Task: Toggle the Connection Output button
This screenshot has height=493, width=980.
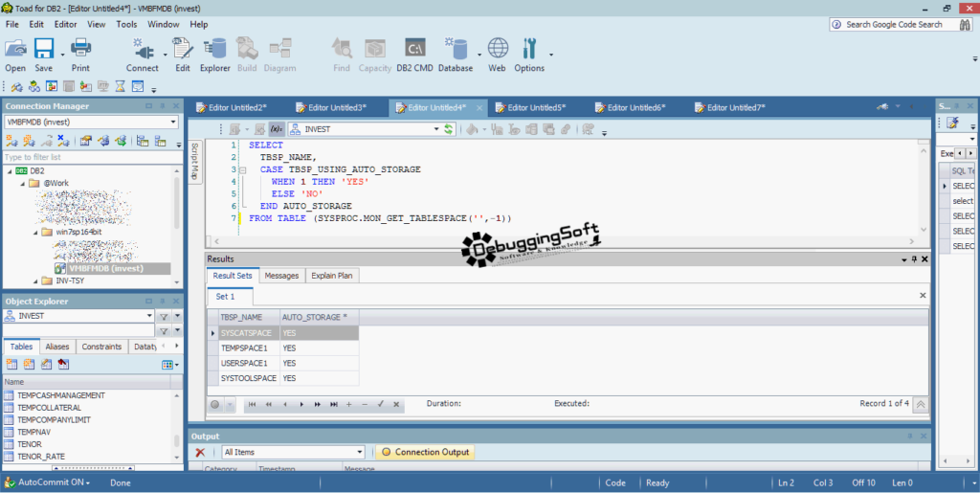Action: (425, 452)
